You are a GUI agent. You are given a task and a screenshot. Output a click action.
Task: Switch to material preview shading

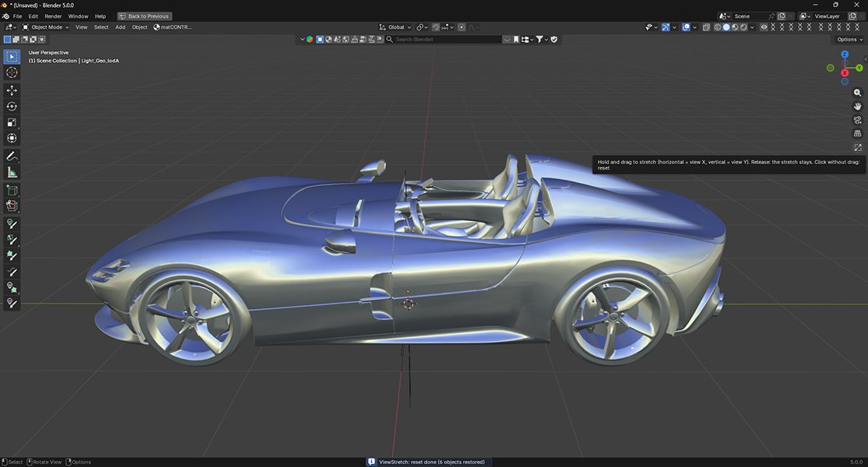[735, 27]
